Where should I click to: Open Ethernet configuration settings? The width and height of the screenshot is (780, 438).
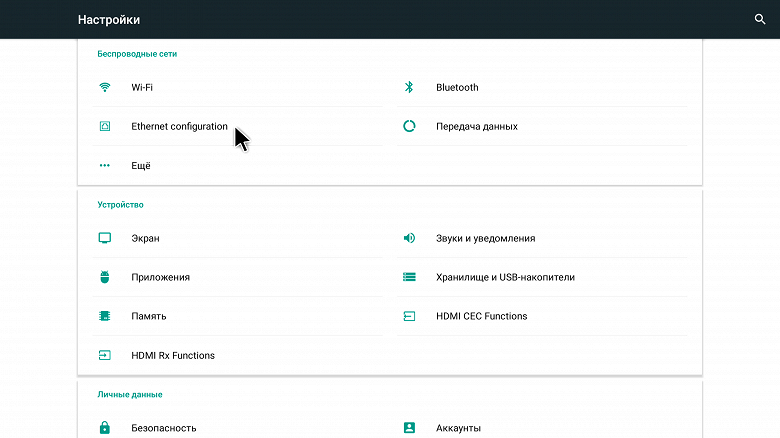(179, 127)
